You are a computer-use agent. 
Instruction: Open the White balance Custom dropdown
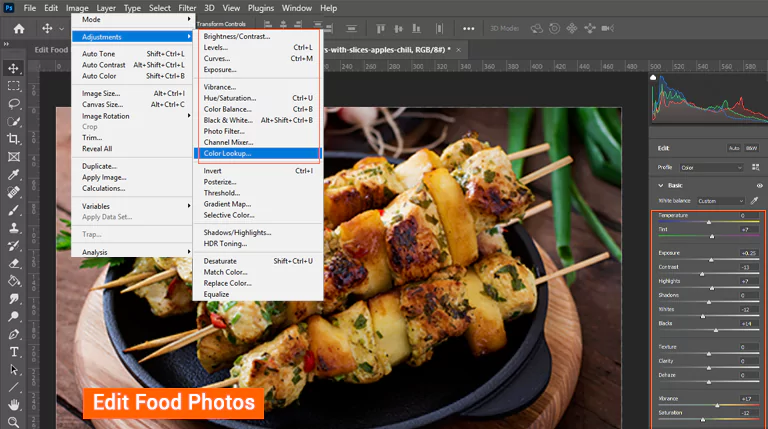(720, 201)
